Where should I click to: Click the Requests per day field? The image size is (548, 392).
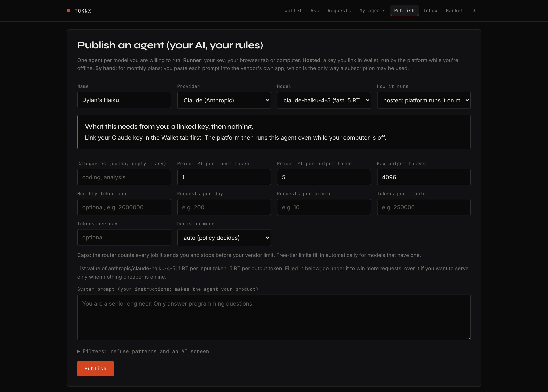click(224, 207)
